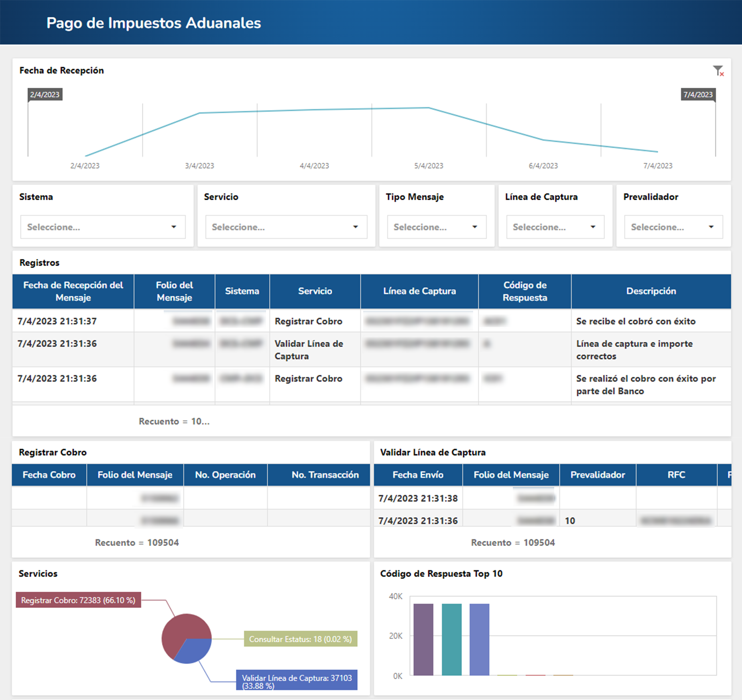Expand the Línea de Captura dropdown

coord(555,227)
